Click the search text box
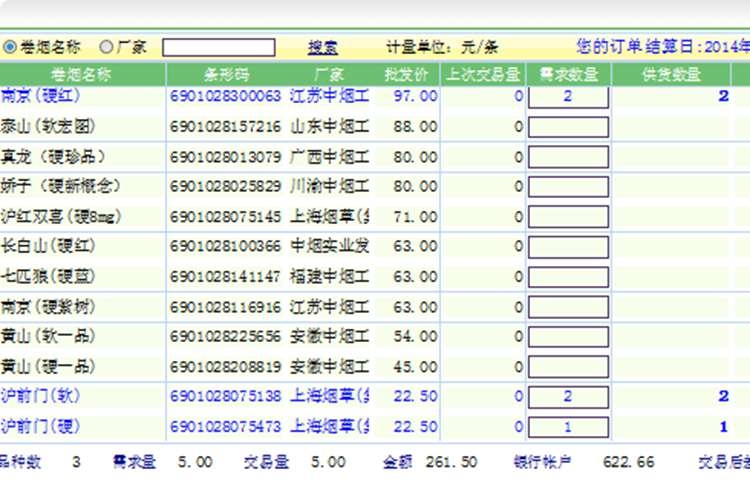Viewport: 750px width, 487px height. pyautogui.click(x=219, y=47)
